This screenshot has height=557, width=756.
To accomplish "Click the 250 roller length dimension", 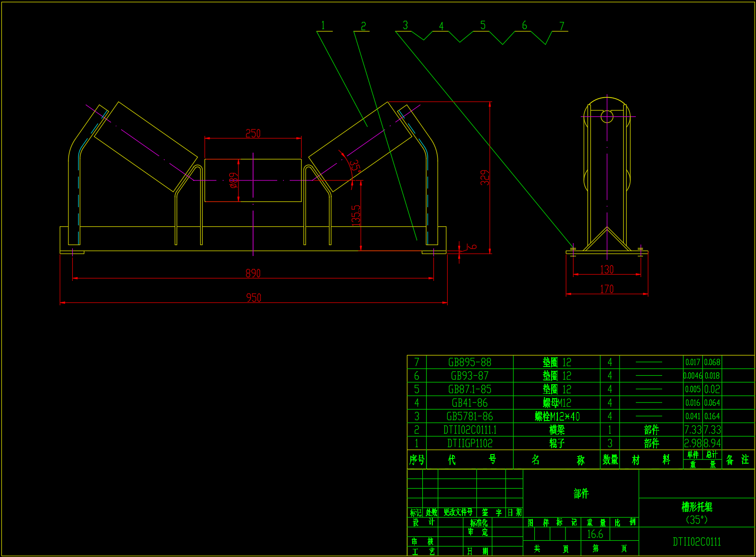I will point(253,134).
